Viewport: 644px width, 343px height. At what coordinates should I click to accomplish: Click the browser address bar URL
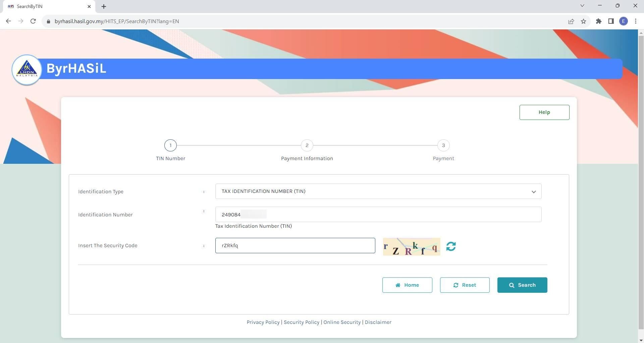117,21
